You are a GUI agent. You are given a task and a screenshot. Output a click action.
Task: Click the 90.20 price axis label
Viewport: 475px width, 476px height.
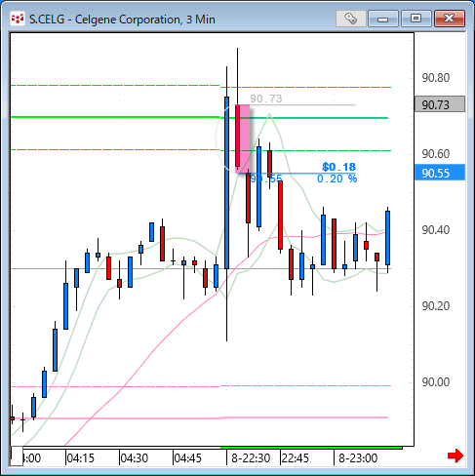point(436,306)
